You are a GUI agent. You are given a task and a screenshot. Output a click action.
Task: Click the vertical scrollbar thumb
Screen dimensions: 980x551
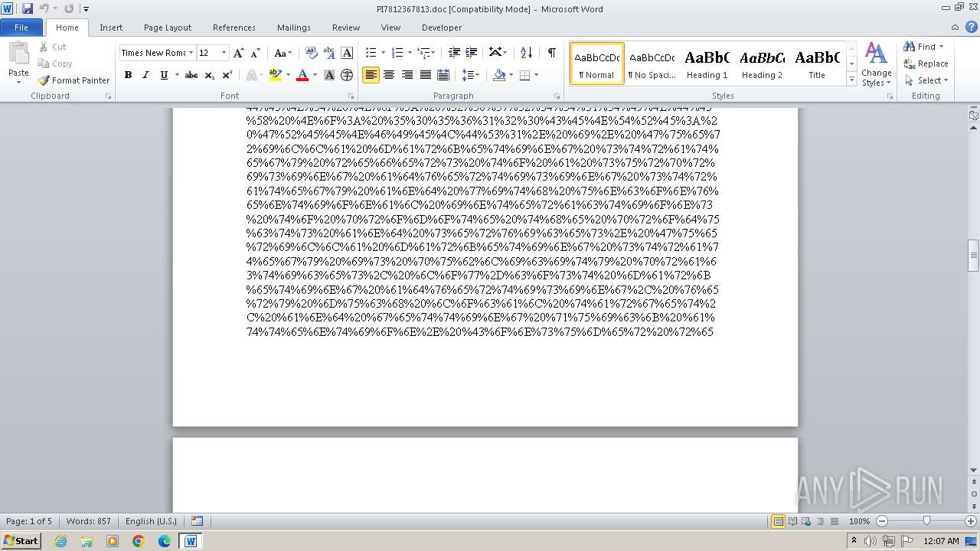(x=974, y=256)
